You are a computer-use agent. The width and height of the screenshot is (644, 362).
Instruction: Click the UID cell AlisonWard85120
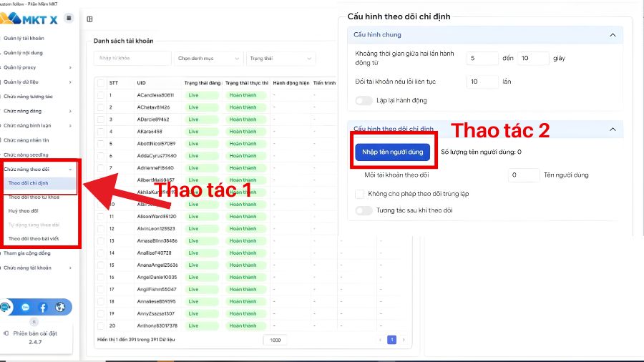(x=157, y=217)
